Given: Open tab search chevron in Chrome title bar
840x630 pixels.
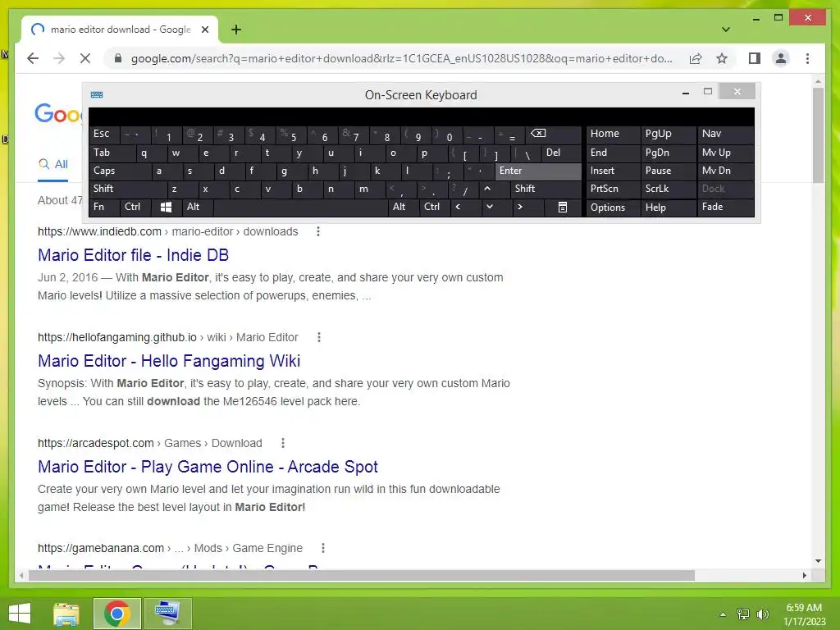Looking at the screenshot, I should click(x=726, y=30).
